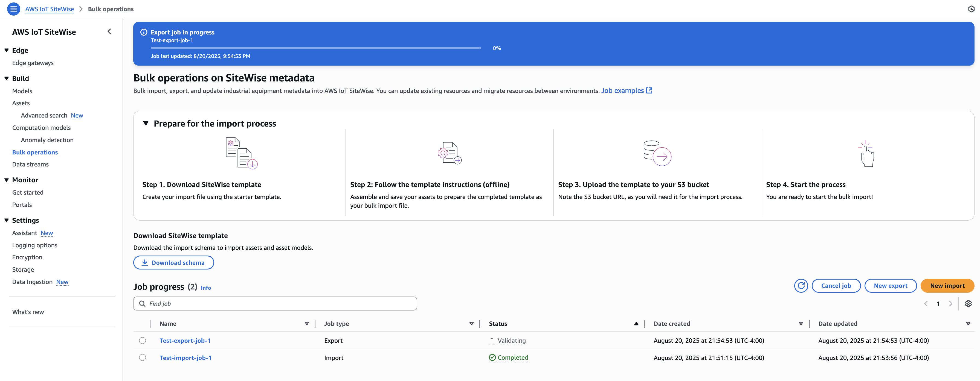Open AWS IoT SiteWise breadcrumb link
The width and height of the screenshot is (980, 381).
50,9
